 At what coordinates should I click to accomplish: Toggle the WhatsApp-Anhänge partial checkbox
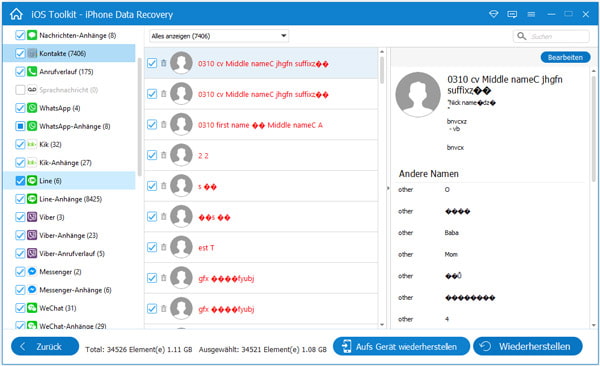pyautogui.click(x=20, y=126)
